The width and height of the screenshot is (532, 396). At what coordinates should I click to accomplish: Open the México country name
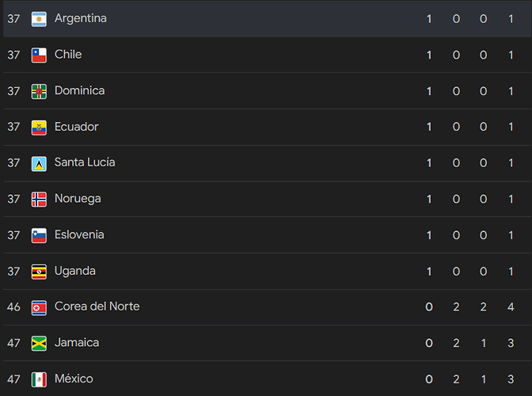point(74,379)
